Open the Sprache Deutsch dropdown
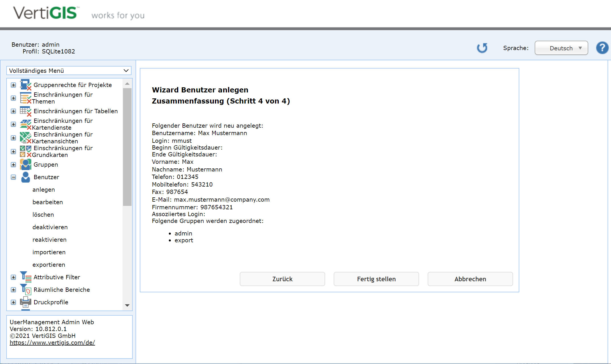611x364 pixels. pos(561,48)
